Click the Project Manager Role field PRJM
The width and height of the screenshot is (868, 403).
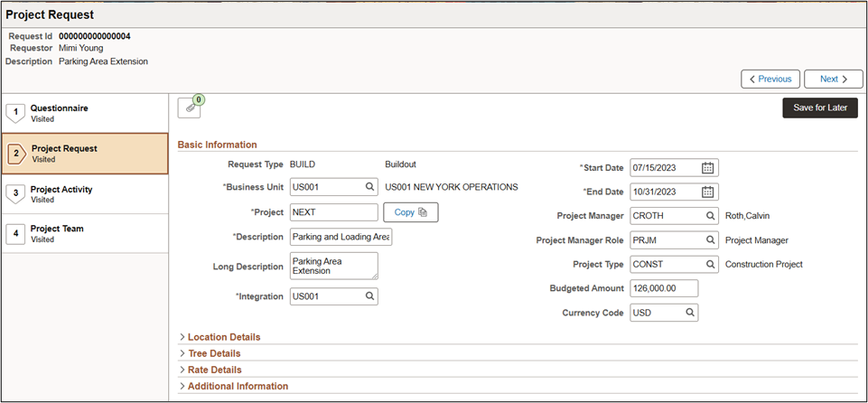[x=674, y=240]
